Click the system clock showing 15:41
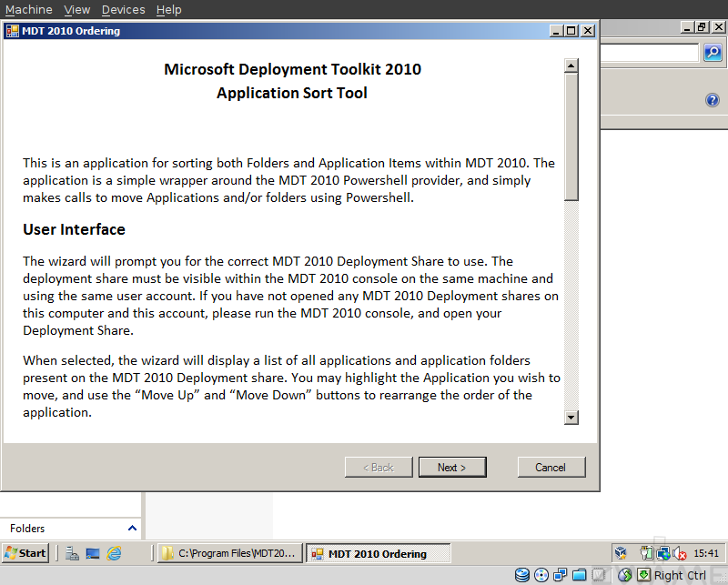Viewport: 728px width, 585px height. click(706, 553)
